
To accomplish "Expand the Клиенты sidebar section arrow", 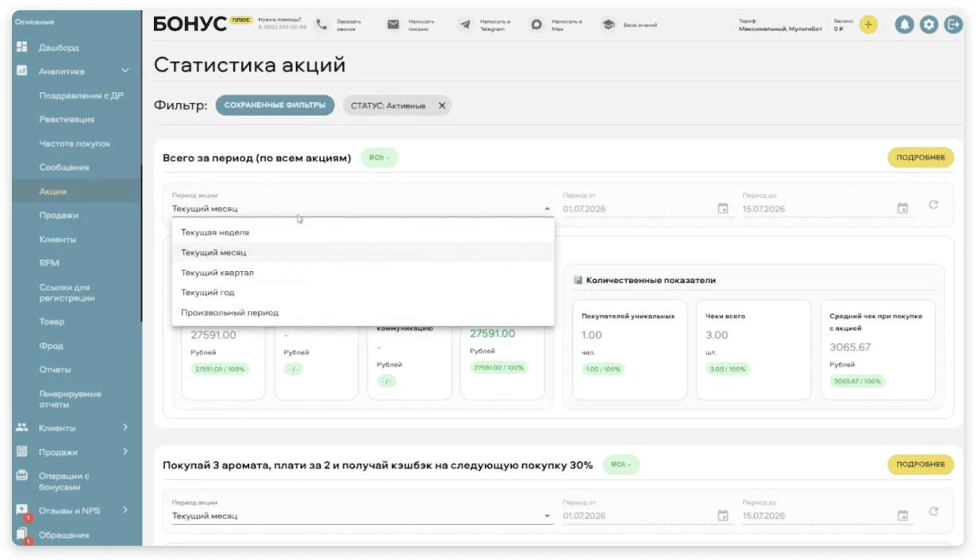I will (x=125, y=428).
